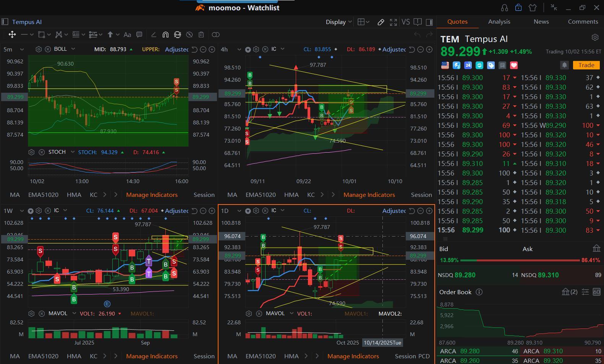Image resolution: width=604 pixels, height=364 pixels.
Task: Toggle hide all drawings eye icon
Action: pyautogui.click(x=189, y=35)
